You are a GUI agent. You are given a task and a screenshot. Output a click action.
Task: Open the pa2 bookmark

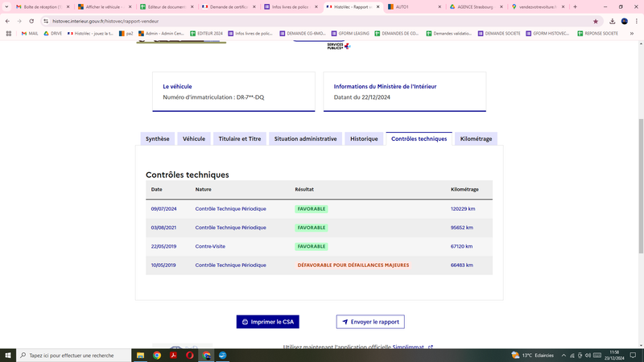coord(126,34)
